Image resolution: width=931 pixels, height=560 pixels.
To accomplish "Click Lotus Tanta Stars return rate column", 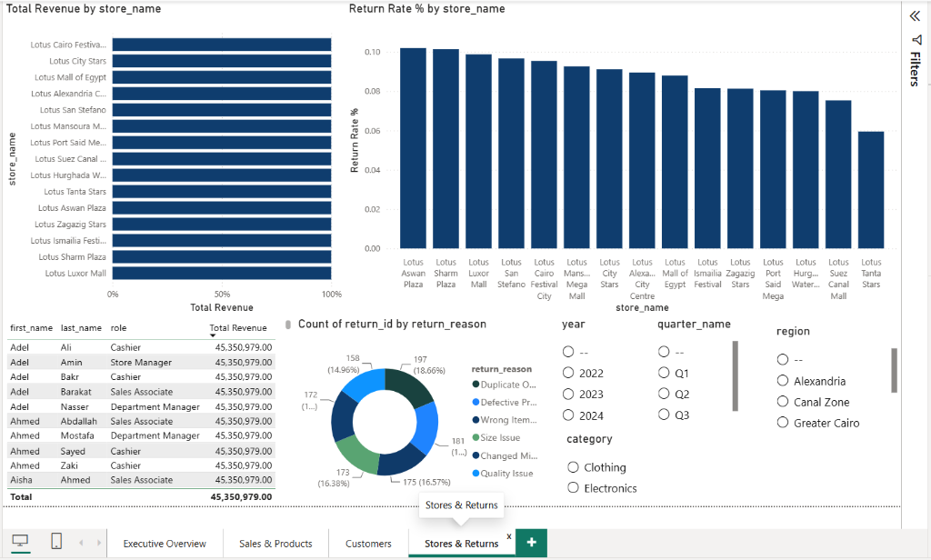I will click(871, 190).
